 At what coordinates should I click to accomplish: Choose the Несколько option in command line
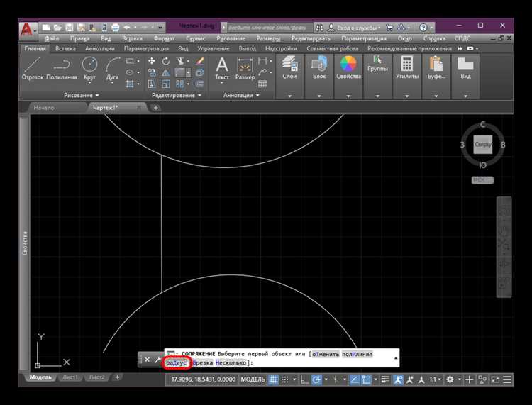231,362
